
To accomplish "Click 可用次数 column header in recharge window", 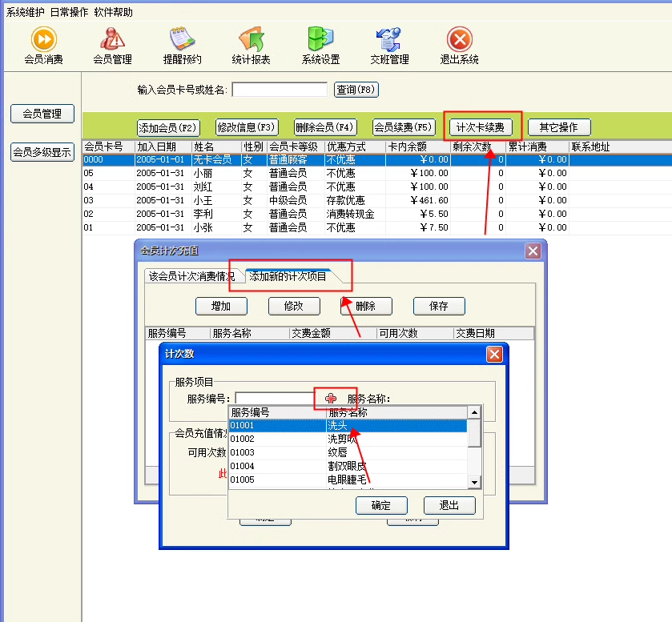I will click(415, 333).
